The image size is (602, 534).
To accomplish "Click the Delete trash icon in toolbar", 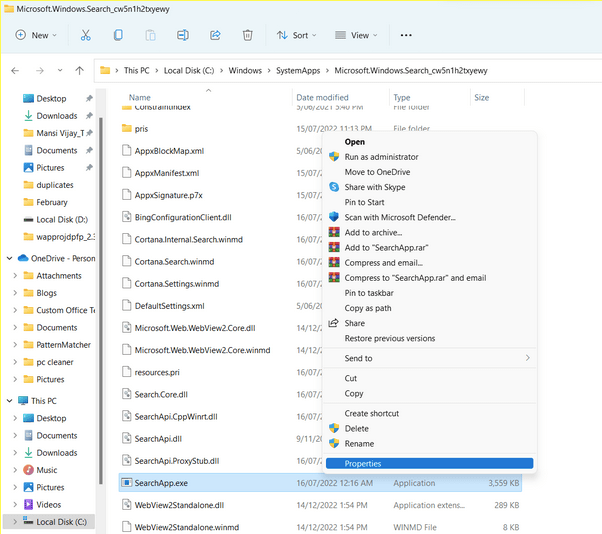I will [x=248, y=35].
